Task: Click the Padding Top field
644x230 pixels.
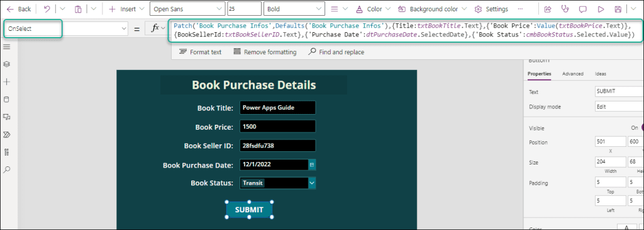Action: point(610,182)
